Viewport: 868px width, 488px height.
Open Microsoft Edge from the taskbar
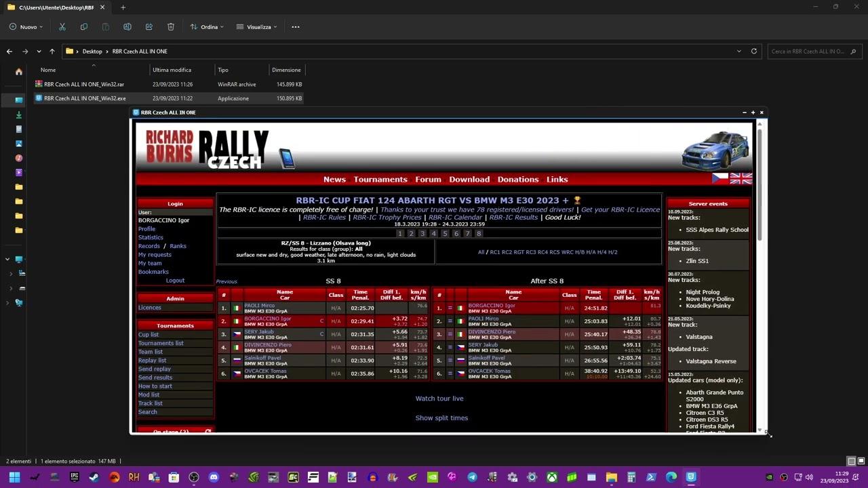tap(671, 477)
